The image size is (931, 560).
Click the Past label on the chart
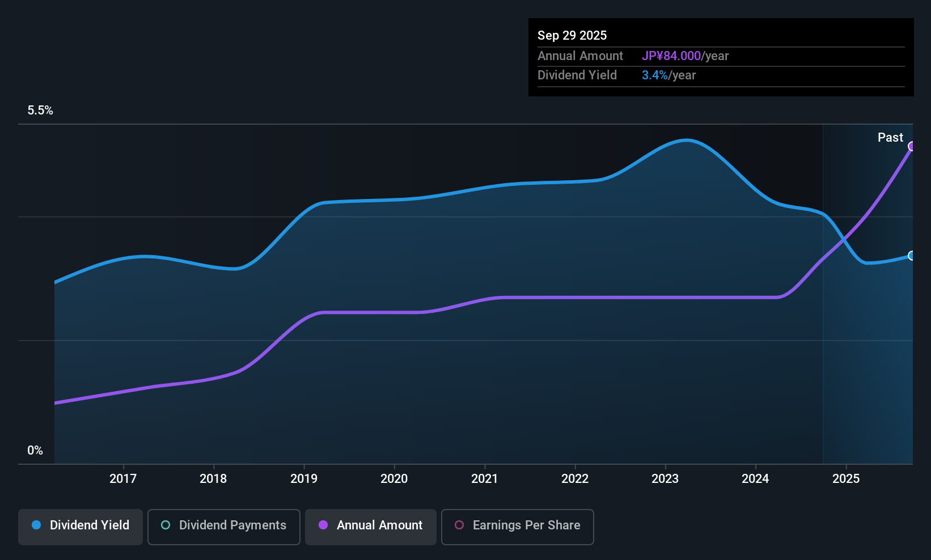(890, 137)
